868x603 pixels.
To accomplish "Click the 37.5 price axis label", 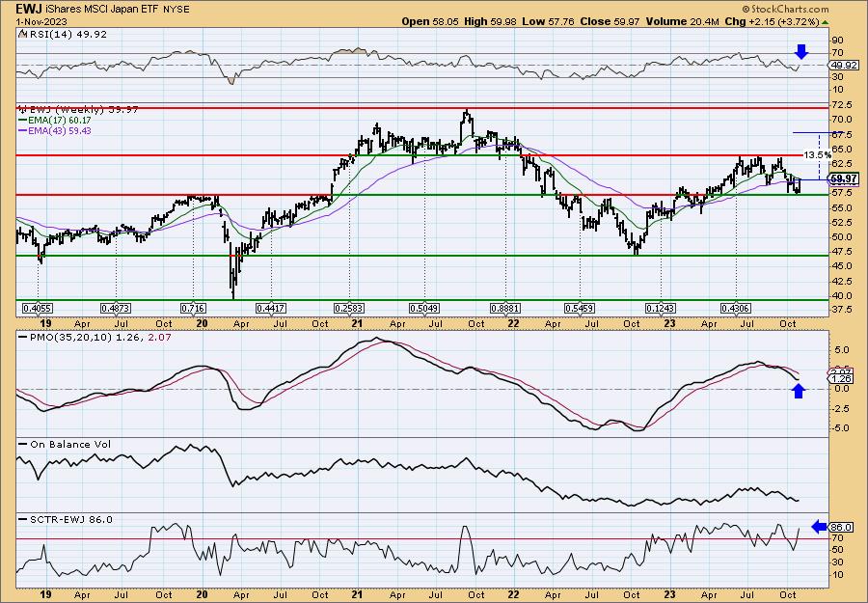I will click(x=842, y=310).
